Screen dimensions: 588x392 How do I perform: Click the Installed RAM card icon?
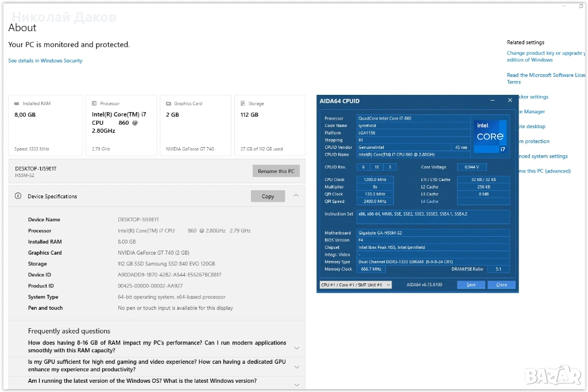tap(17, 104)
